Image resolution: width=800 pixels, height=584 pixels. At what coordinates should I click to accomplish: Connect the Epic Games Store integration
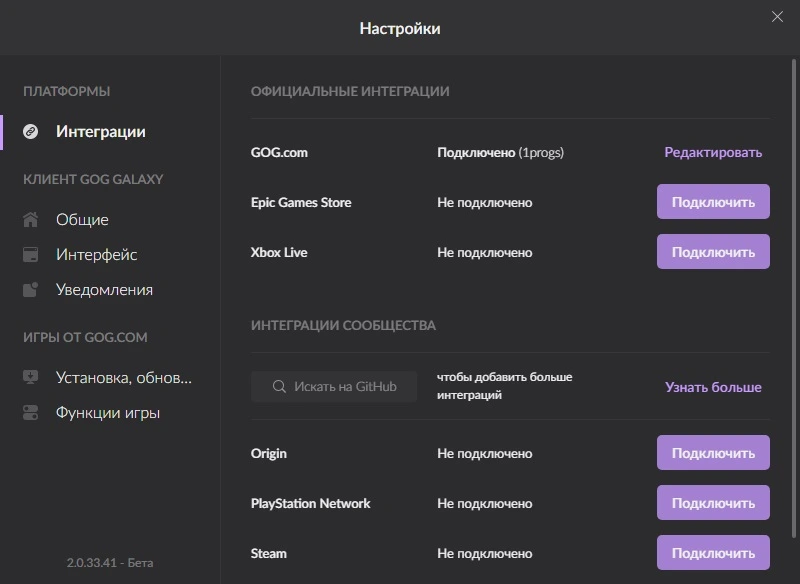[x=713, y=202]
